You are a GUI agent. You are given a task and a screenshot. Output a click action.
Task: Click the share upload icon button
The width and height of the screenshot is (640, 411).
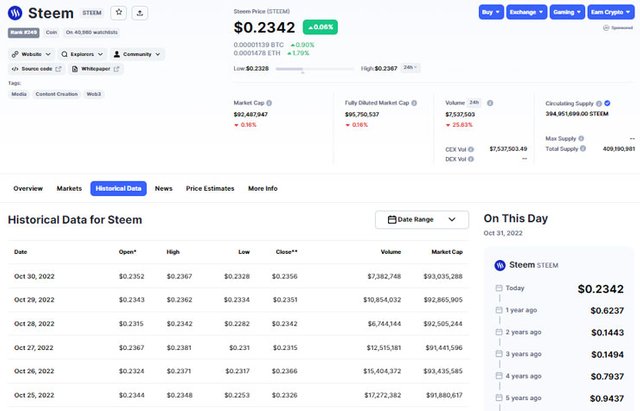point(140,13)
